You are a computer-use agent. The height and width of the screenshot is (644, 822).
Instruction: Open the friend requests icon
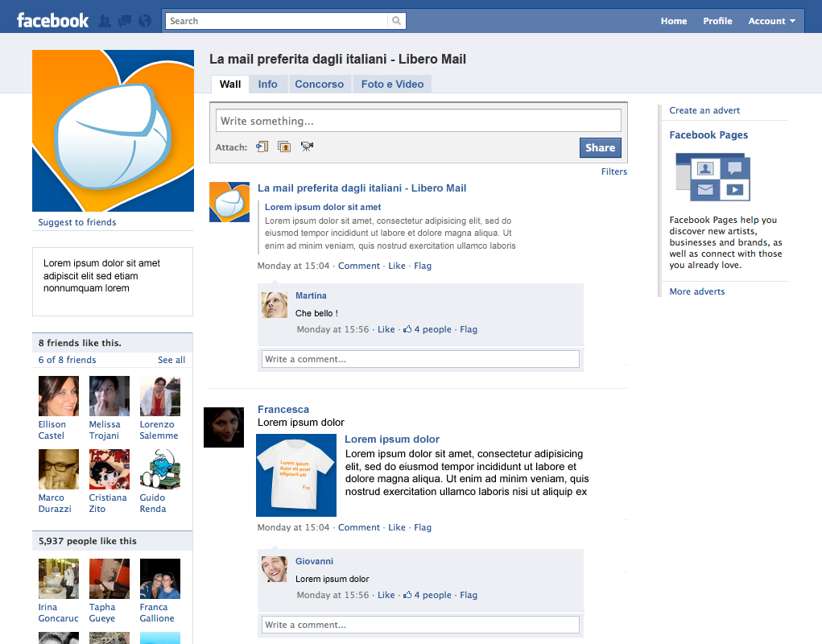click(x=105, y=21)
